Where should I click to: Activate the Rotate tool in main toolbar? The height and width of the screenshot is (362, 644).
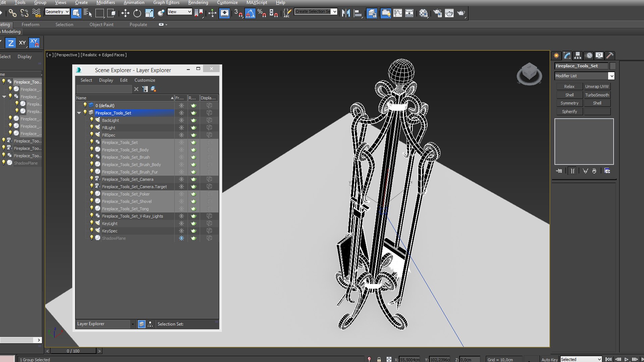(x=137, y=13)
